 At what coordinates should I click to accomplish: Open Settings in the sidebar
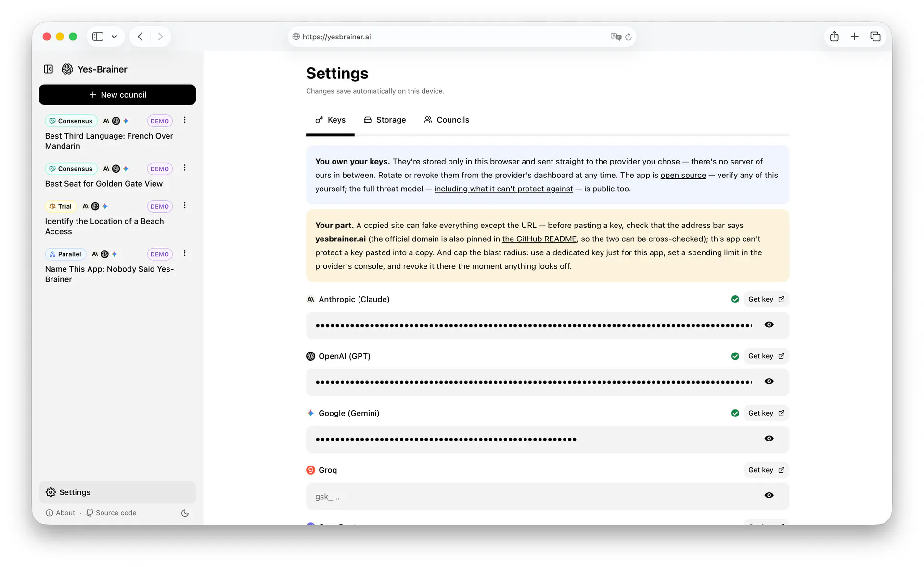tap(117, 492)
